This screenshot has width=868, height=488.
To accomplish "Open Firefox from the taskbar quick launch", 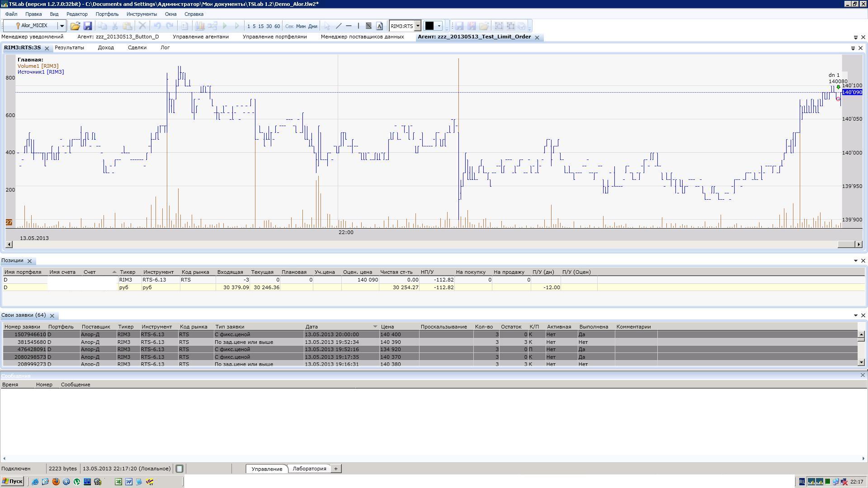I will click(x=56, y=482).
